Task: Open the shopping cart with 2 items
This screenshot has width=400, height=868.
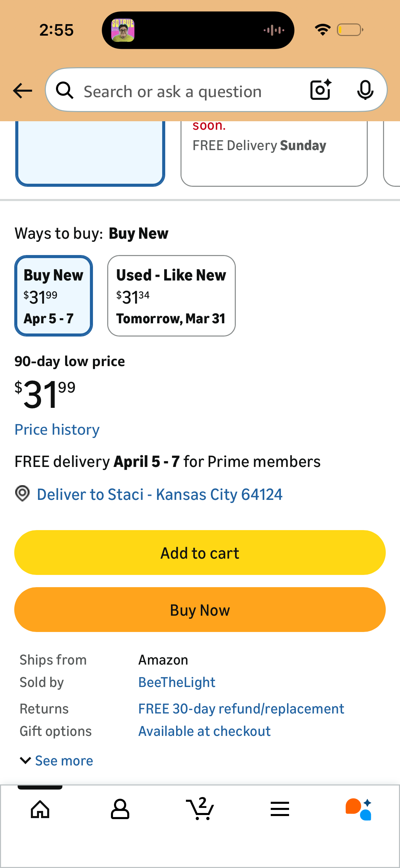Action: click(200, 809)
